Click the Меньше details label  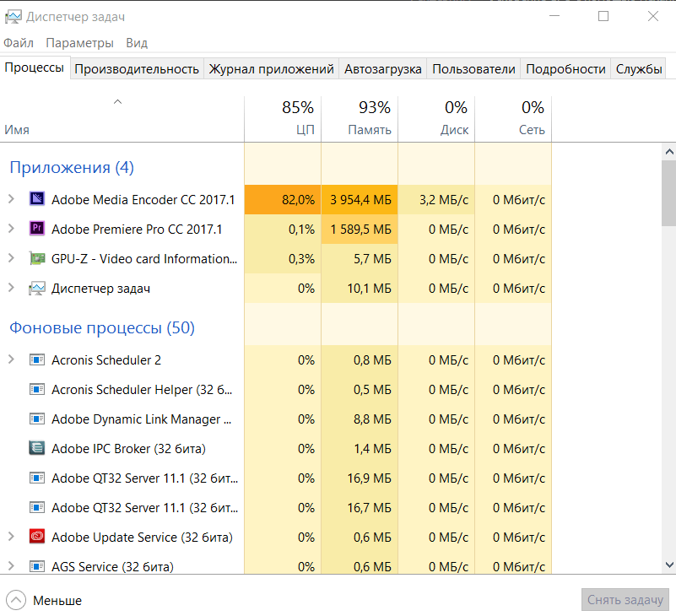coord(57,601)
